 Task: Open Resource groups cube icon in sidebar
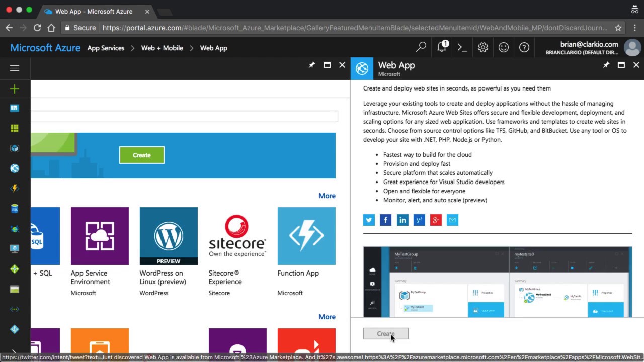[x=15, y=148]
